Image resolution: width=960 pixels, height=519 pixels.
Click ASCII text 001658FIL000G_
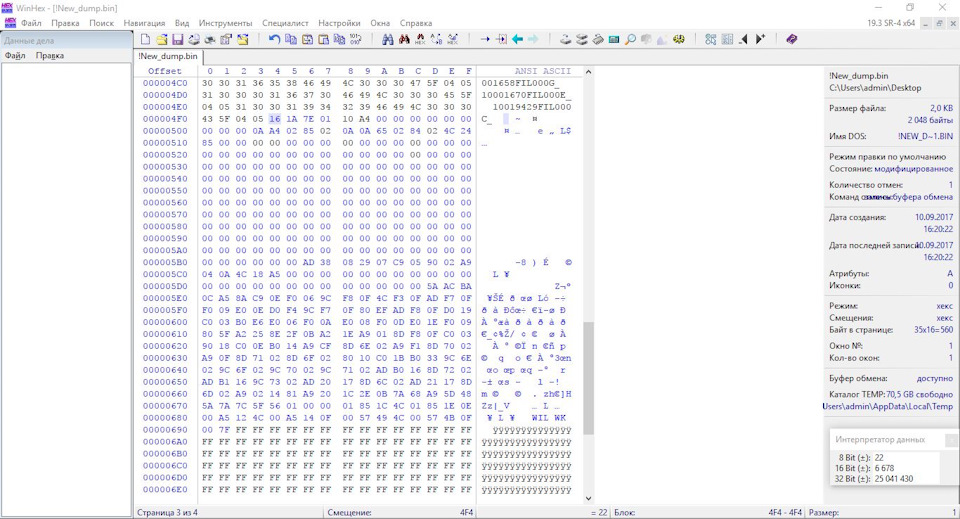click(518, 83)
